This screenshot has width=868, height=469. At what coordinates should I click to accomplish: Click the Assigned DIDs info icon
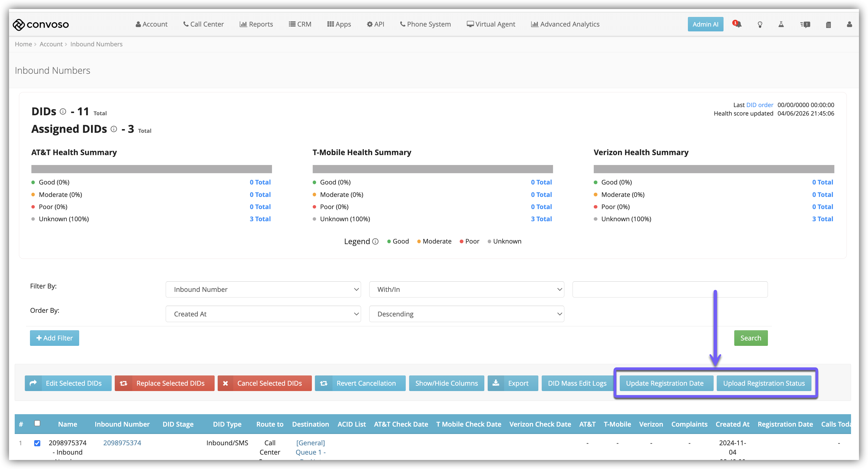click(114, 129)
